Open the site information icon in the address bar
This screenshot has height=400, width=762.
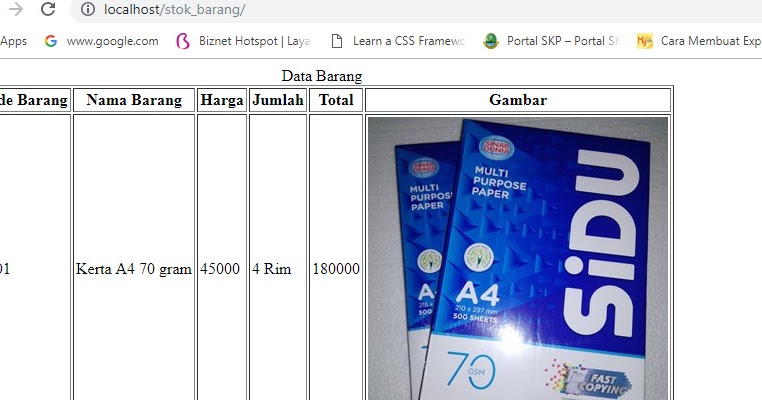[x=87, y=9]
